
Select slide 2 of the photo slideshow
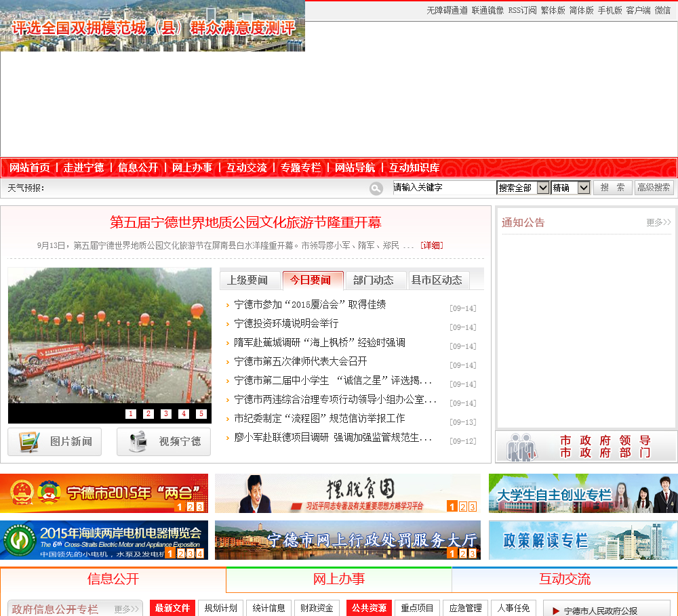pos(148,413)
